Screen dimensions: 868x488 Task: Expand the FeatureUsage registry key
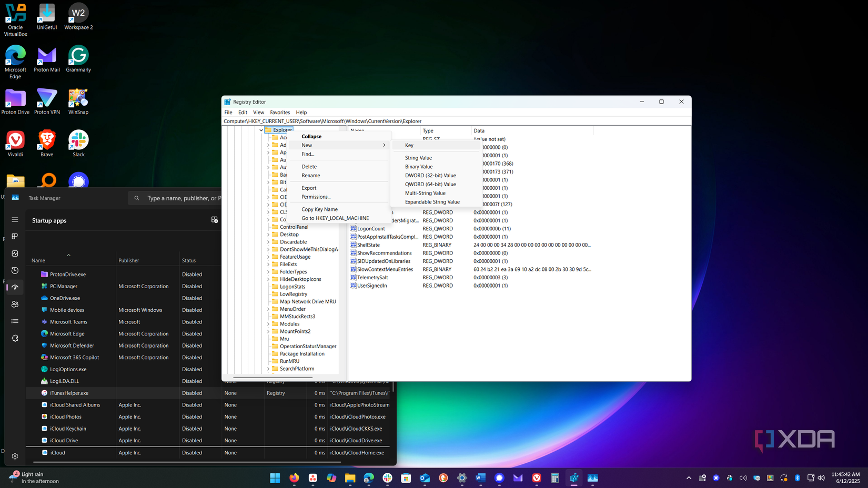[x=268, y=257]
